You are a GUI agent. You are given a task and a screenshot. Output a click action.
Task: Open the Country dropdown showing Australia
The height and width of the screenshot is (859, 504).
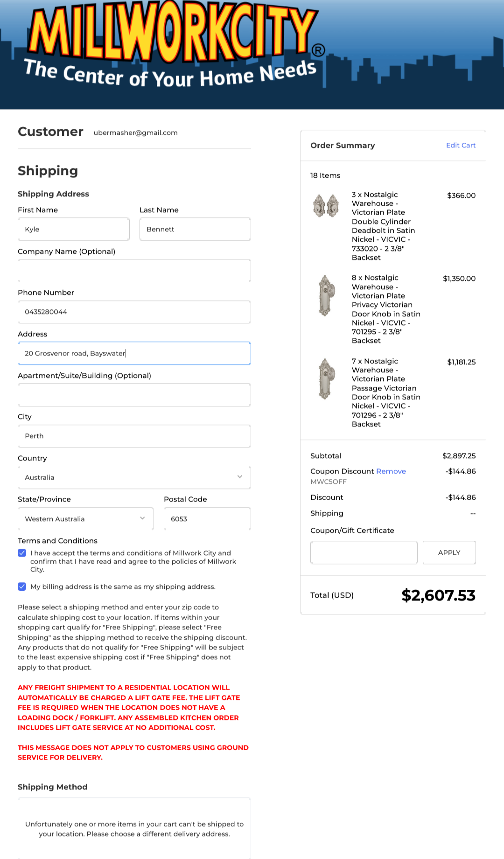[134, 477]
